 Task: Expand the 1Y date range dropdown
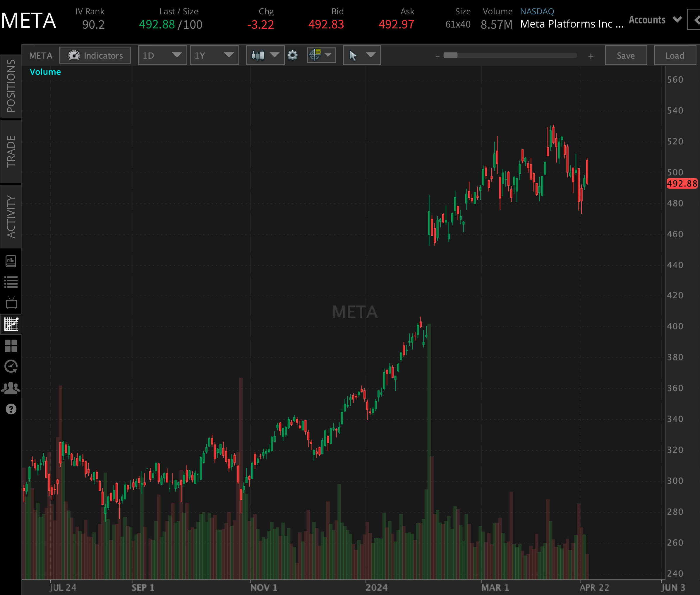[214, 55]
